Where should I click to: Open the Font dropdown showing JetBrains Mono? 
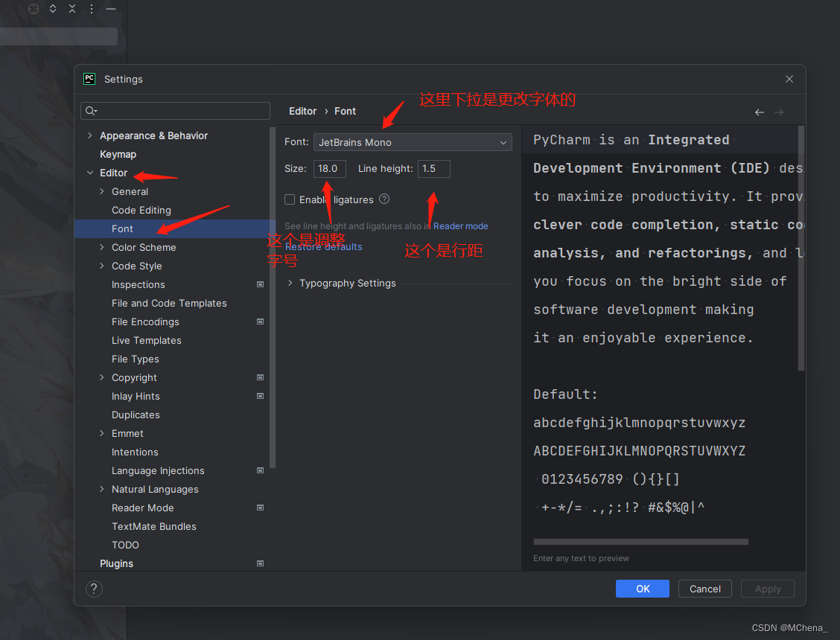click(413, 142)
